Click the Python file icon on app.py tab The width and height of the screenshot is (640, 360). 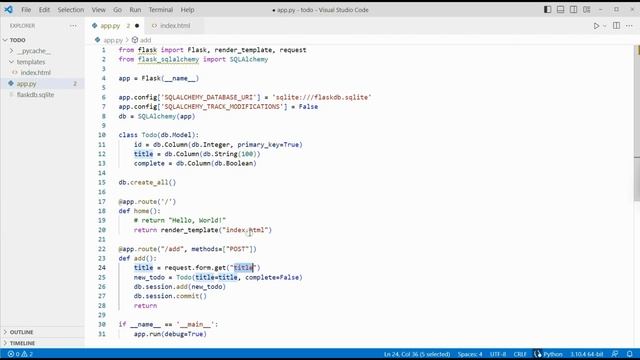(95, 25)
